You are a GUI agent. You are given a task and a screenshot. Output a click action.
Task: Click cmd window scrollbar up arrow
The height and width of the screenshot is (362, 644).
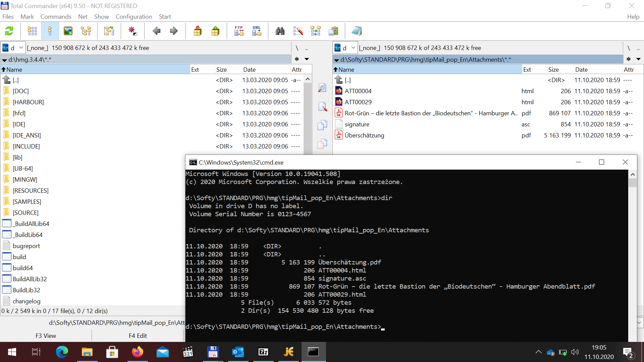tap(633, 174)
